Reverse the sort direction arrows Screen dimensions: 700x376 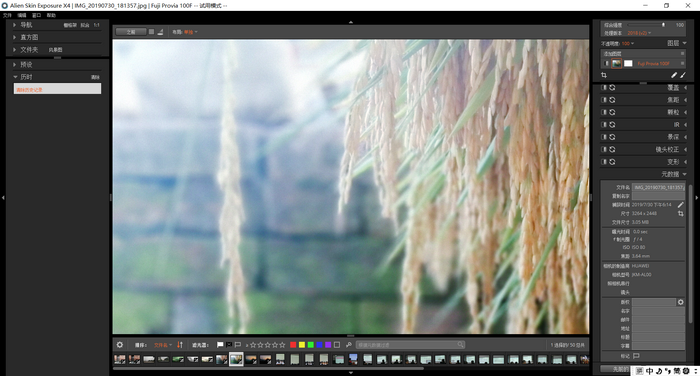tap(180, 345)
